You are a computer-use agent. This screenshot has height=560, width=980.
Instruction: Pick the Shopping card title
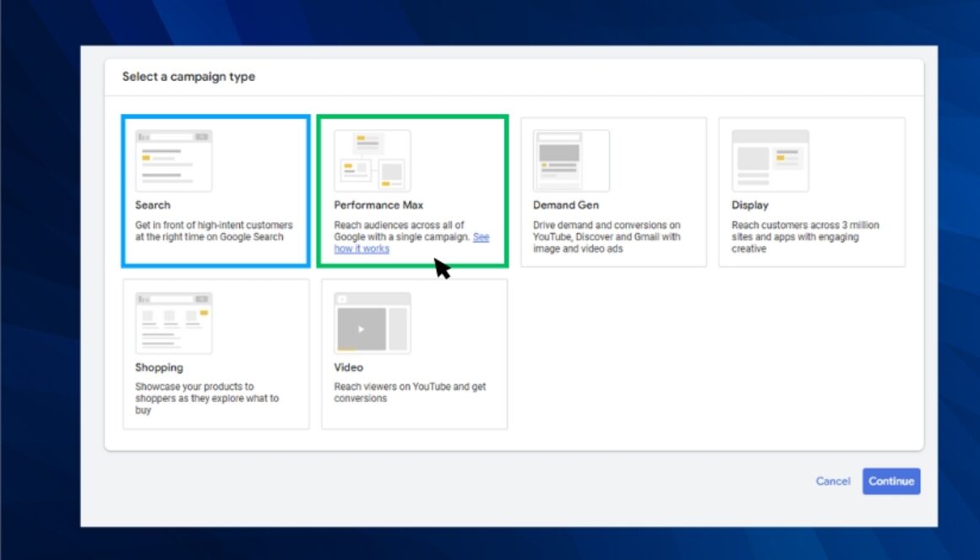pos(159,367)
